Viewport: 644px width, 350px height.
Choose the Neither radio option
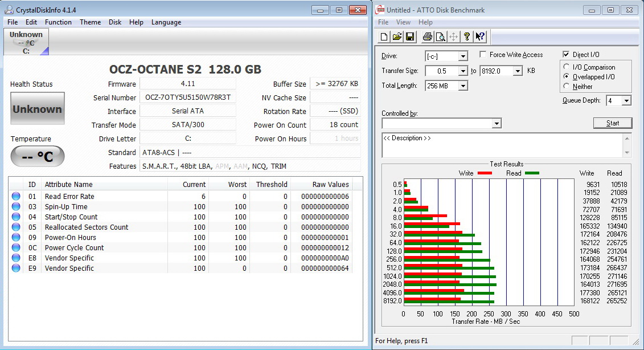coord(567,87)
